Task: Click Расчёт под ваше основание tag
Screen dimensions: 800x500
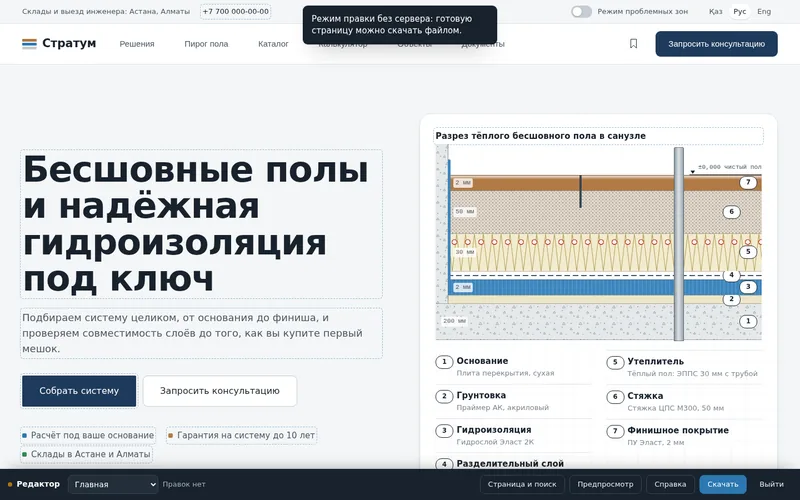Action: [x=88, y=435]
